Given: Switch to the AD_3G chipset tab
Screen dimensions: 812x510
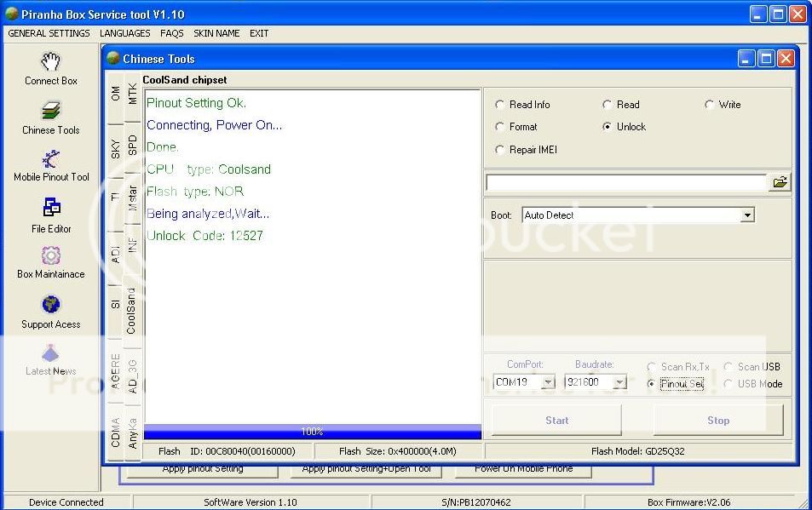Looking at the screenshot, I should pos(133,376).
